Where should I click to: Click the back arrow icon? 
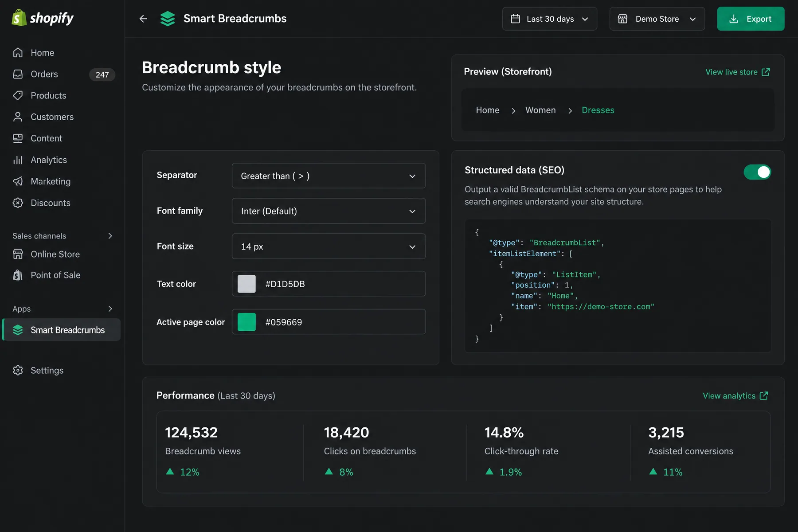(143, 19)
